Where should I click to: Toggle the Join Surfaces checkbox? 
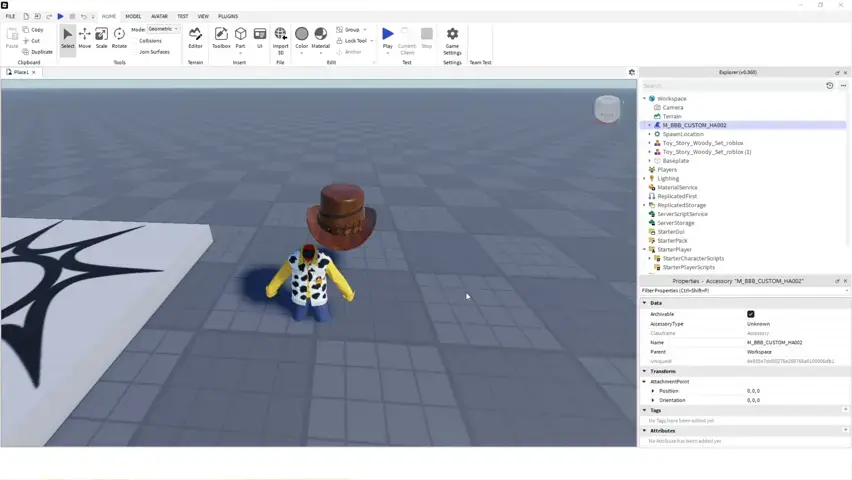[134, 52]
